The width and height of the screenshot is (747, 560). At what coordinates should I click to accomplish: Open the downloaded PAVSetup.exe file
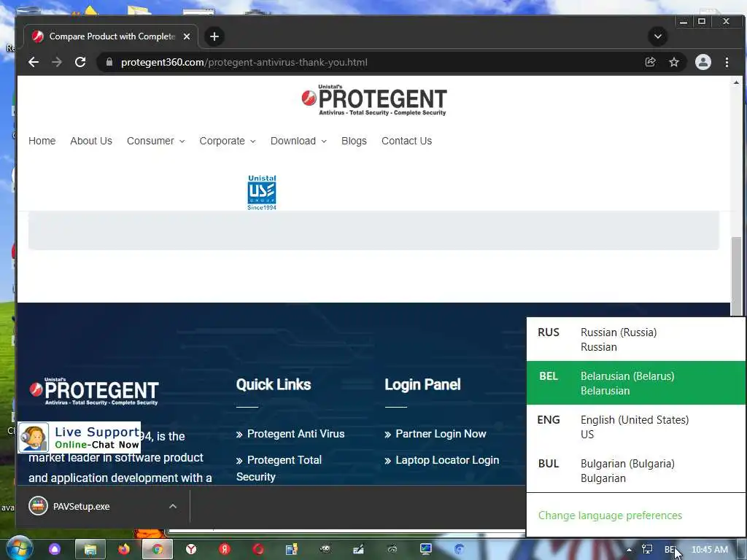81,506
